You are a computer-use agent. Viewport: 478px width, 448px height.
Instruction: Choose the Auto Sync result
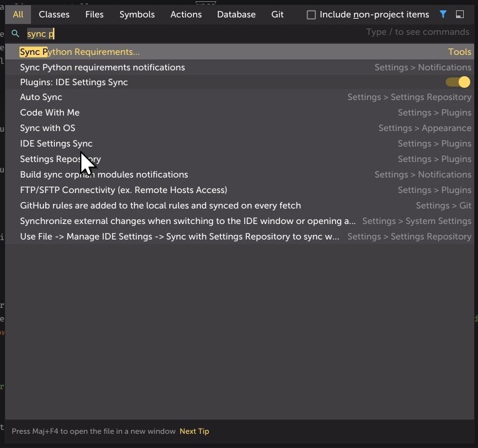point(41,97)
